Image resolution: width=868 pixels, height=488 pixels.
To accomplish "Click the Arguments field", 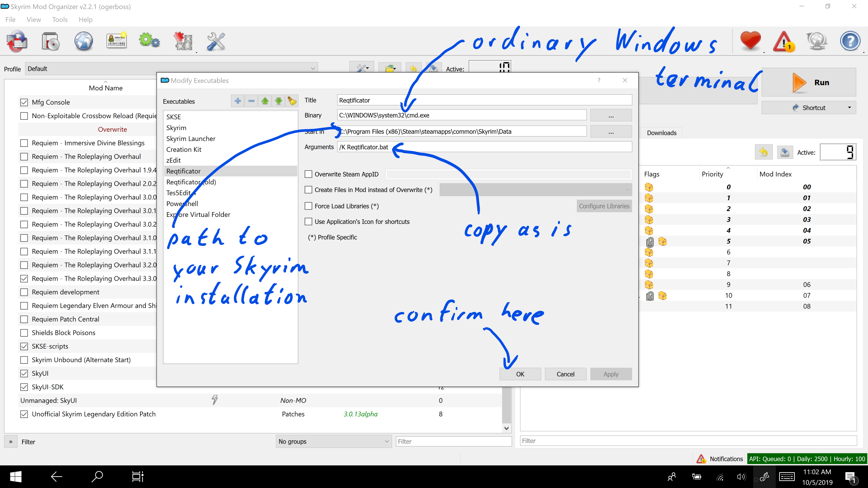I will 484,147.
